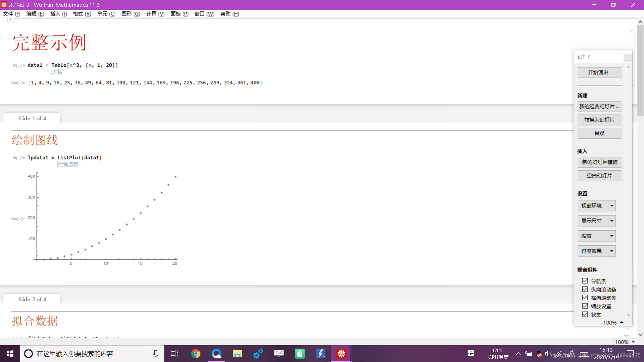Open the green trash app on taskbar

300,354
